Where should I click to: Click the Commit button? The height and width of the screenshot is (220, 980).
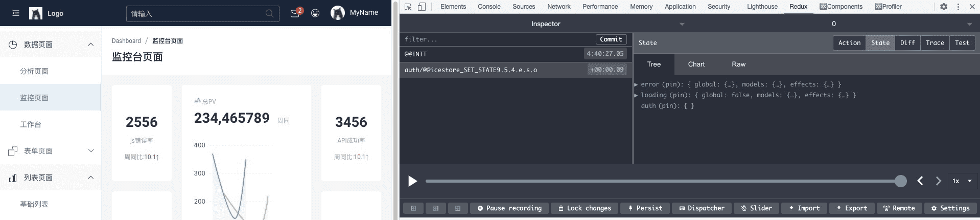[x=611, y=39]
